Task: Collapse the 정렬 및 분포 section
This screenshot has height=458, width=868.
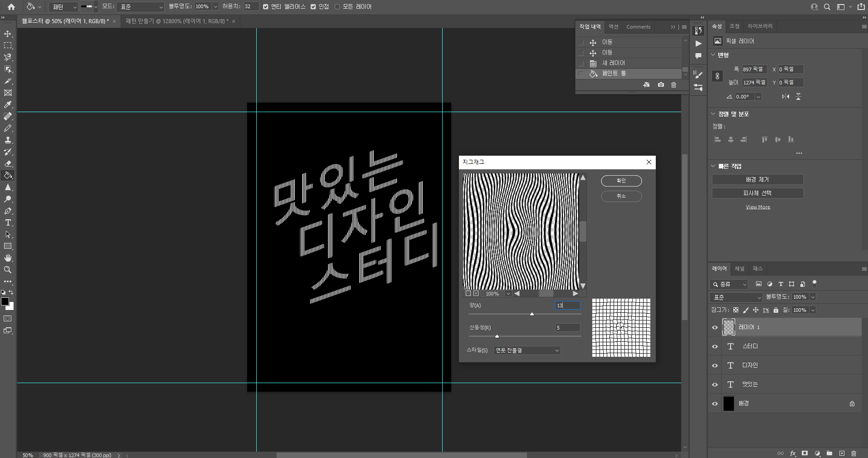Action: coord(713,114)
